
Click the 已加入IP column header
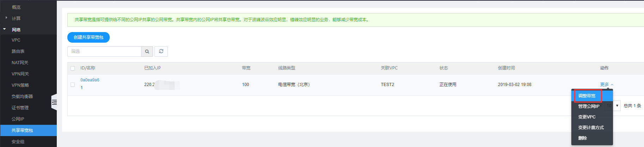tap(152, 68)
